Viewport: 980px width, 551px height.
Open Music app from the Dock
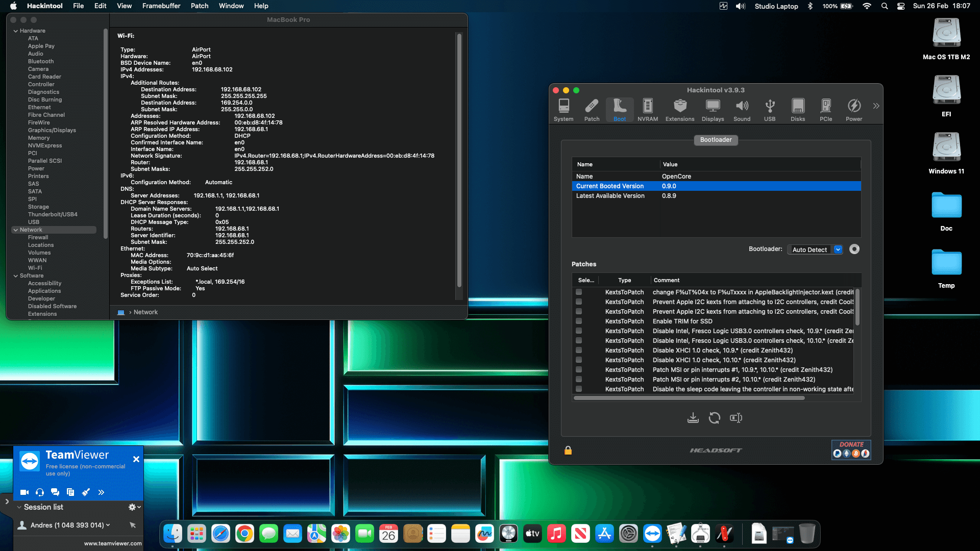click(557, 534)
